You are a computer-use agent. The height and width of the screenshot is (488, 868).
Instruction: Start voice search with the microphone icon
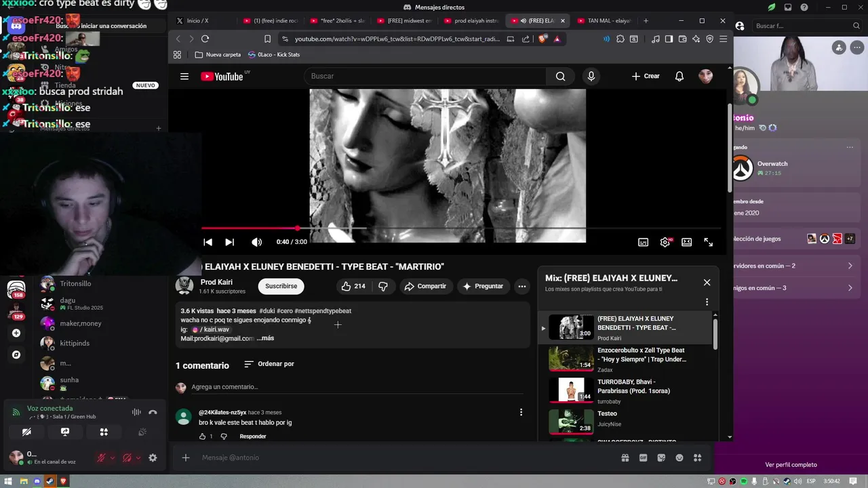(x=591, y=77)
